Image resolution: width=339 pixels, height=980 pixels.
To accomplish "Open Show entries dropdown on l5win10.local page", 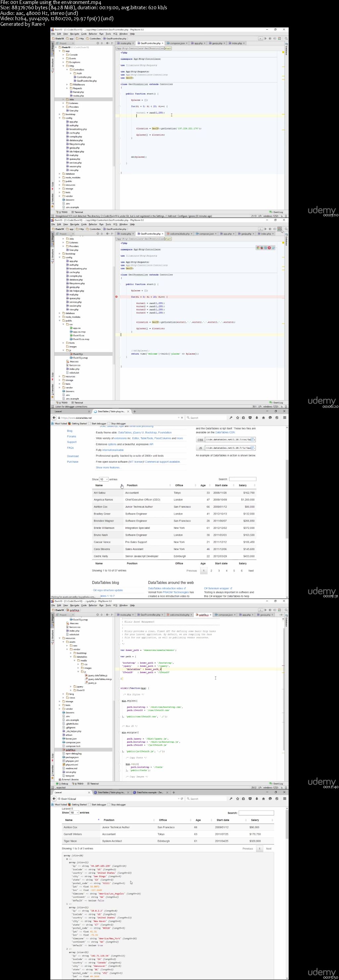I will (x=74, y=813).
